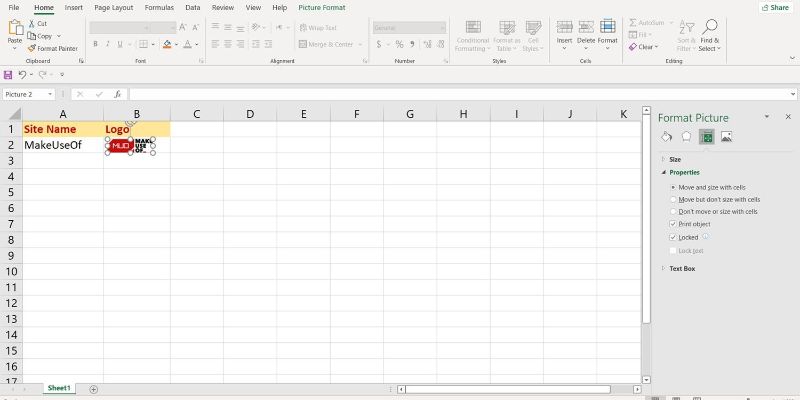
Task: Uncheck the Print object checkbox
Action: pos(673,224)
